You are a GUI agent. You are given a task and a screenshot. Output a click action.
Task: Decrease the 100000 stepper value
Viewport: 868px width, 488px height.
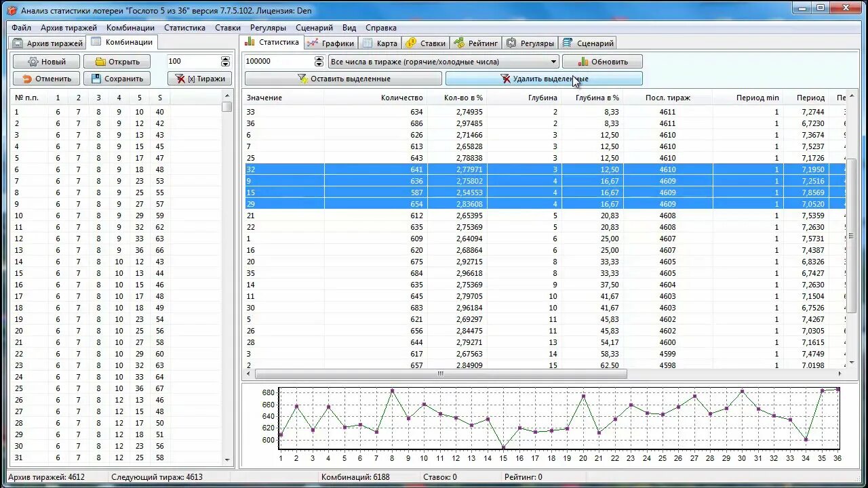(319, 65)
